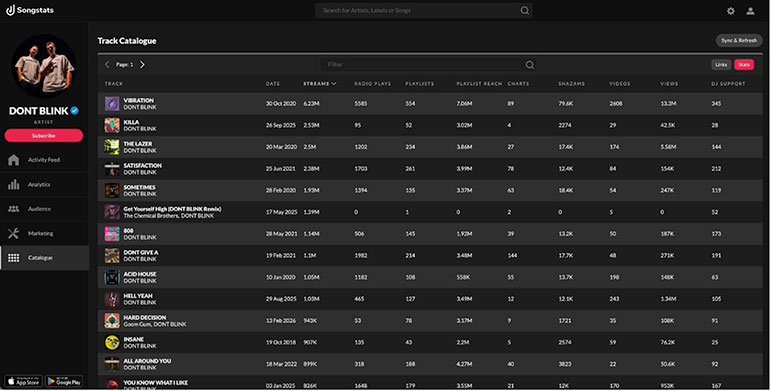Image resolution: width=770 pixels, height=391 pixels.
Task: Open the KILLA track title
Action: pyautogui.click(x=131, y=122)
